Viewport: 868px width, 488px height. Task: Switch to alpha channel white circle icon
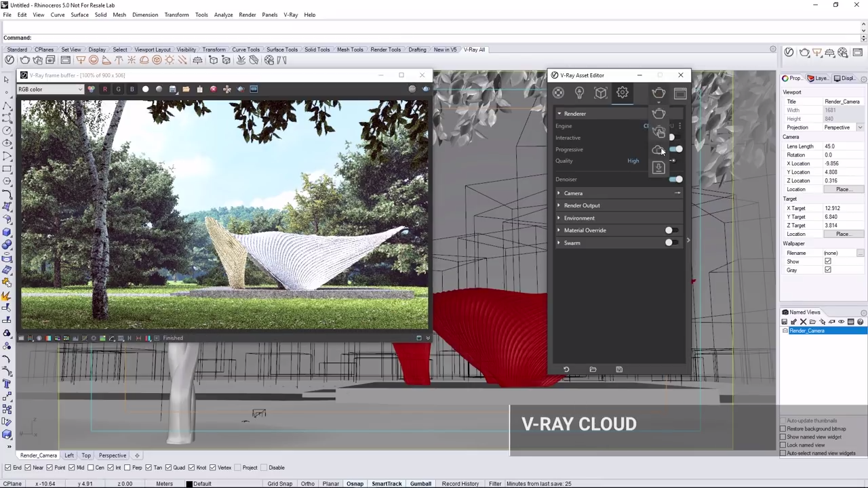tap(145, 89)
